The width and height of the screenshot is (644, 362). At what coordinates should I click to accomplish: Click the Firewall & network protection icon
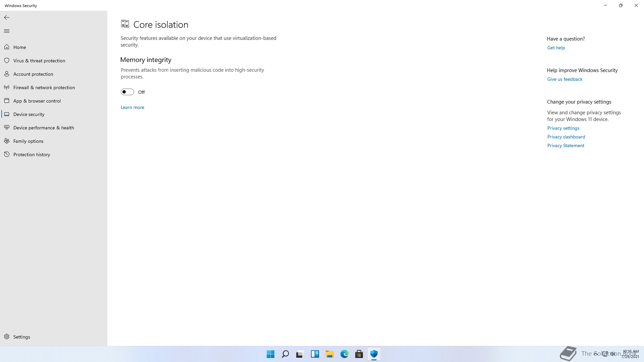point(7,87)
